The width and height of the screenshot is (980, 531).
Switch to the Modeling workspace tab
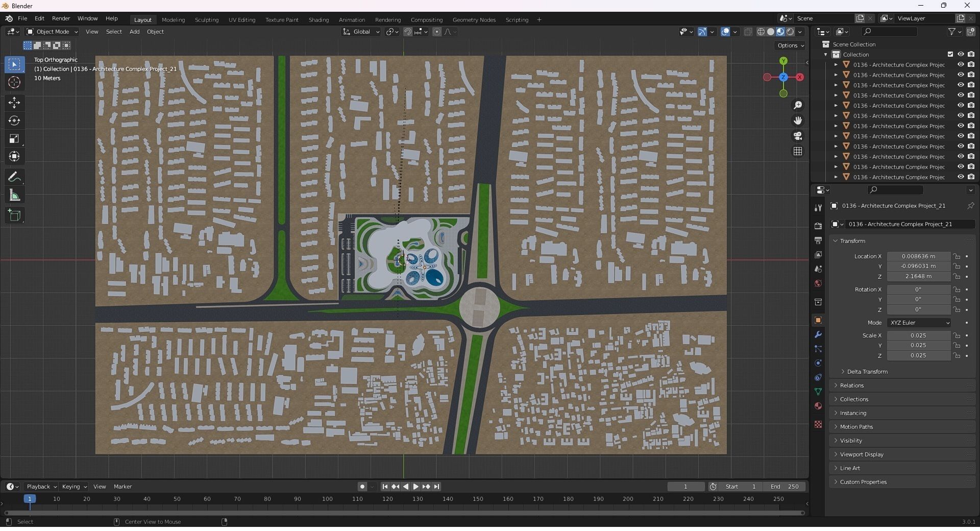[173, 20]
